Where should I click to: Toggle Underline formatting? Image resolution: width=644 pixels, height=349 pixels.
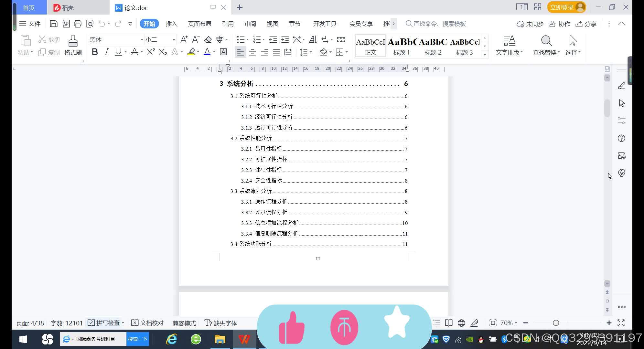118,52
